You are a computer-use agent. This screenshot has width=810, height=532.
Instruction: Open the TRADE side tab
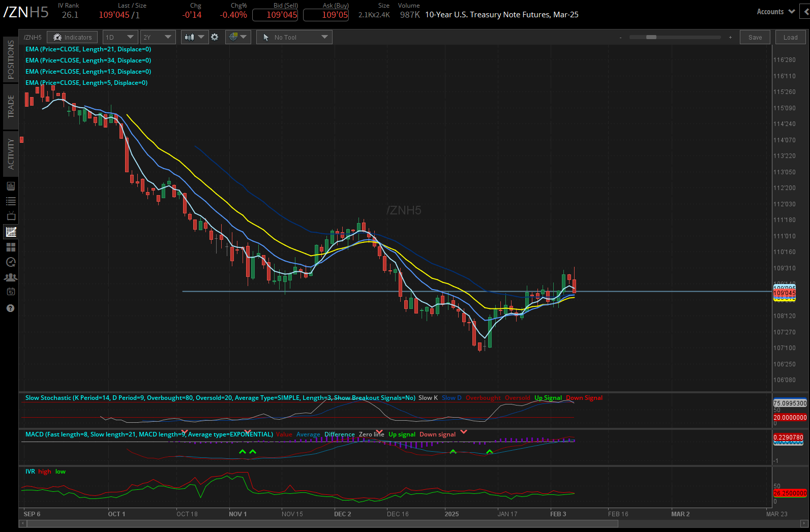click(11, 107)
